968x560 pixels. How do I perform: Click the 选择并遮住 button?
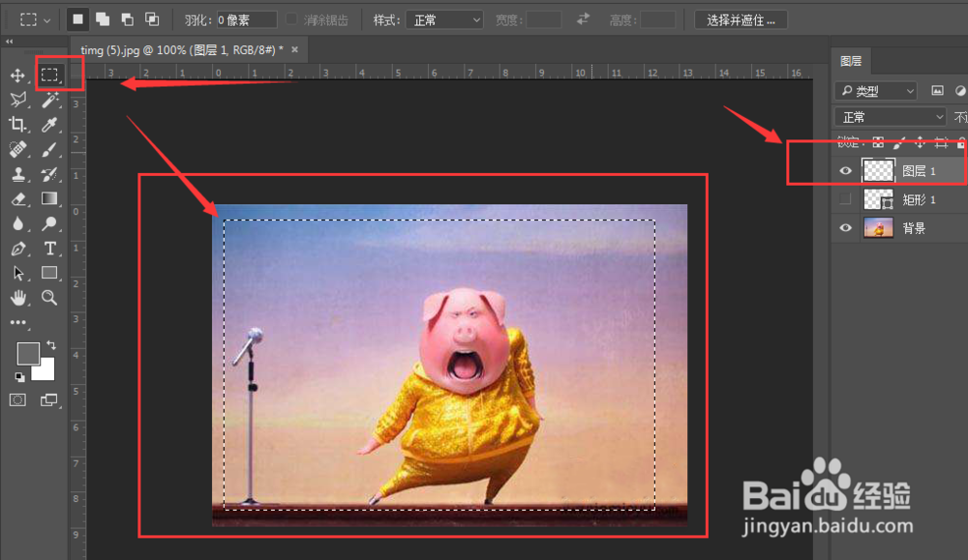coord(741,20)
